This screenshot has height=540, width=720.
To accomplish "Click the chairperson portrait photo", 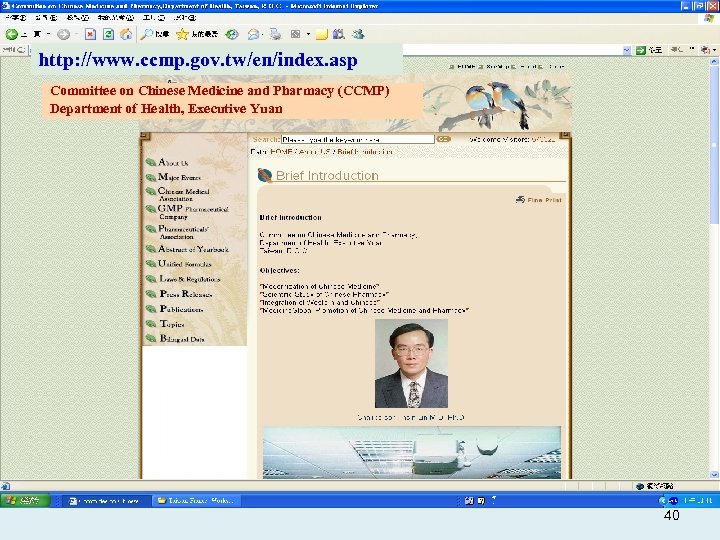I will pos(411,364).
